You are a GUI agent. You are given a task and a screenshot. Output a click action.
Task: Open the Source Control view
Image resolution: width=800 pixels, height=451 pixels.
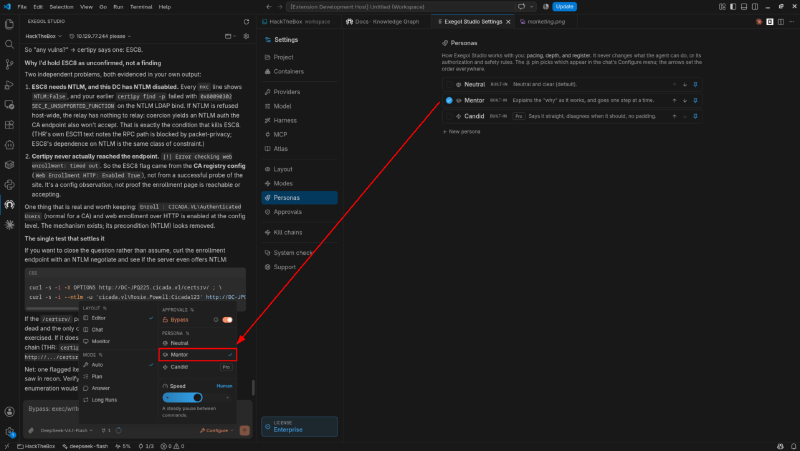9,64
